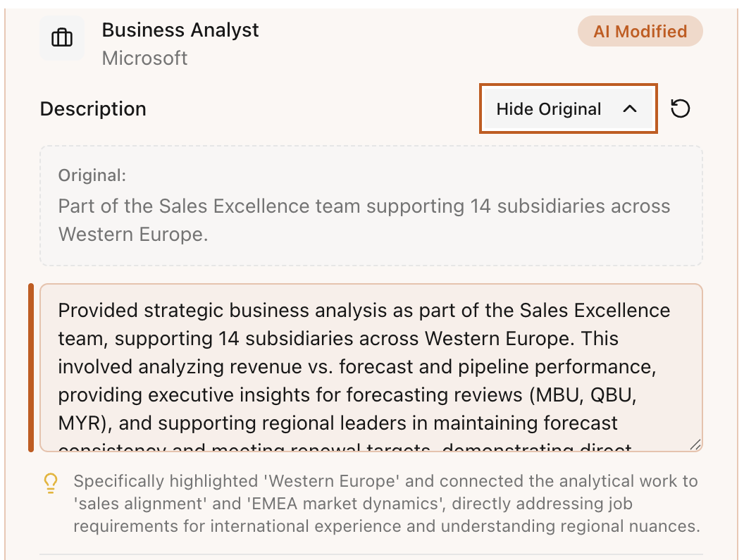Click the description textarea resize handle
This screenshot has width=744, height=560.
point(695,444)
